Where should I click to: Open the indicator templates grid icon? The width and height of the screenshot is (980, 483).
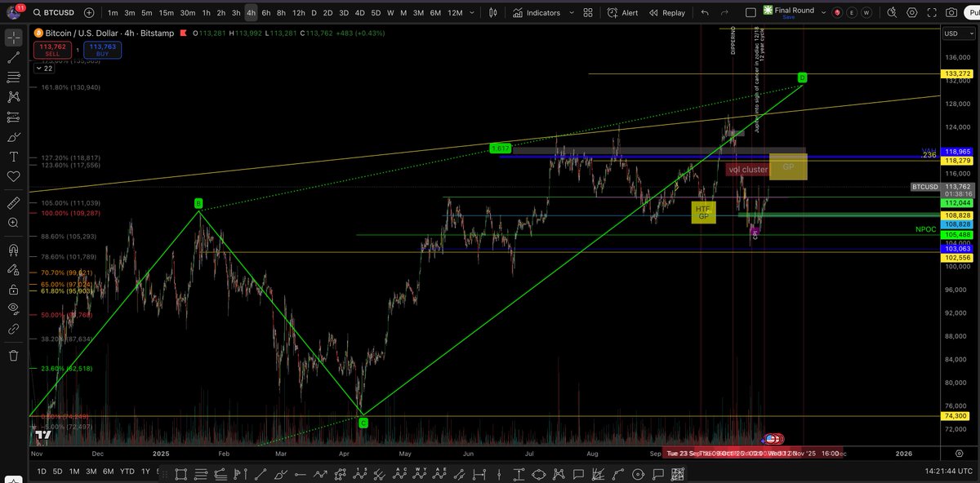tap(586, 13)
